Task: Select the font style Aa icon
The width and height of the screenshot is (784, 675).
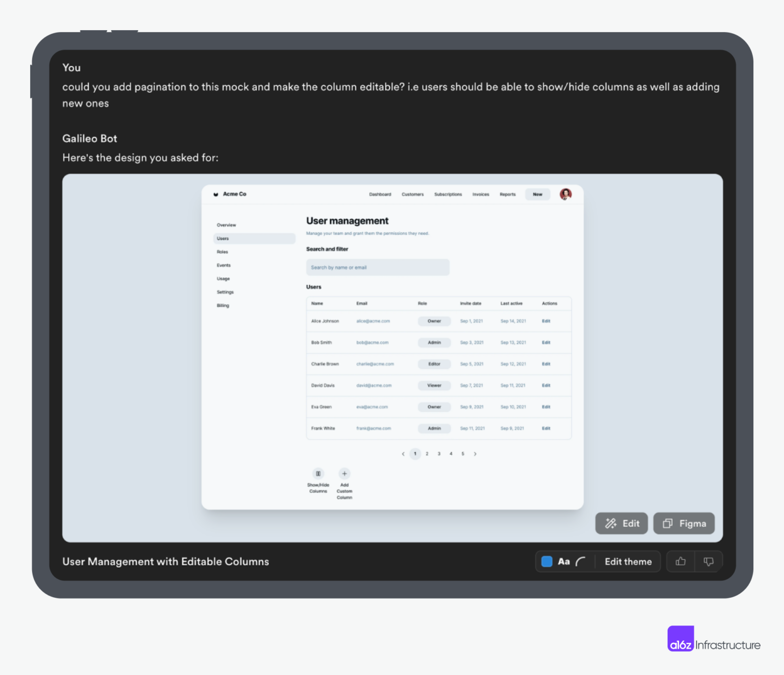Action: tap(564, 561)
